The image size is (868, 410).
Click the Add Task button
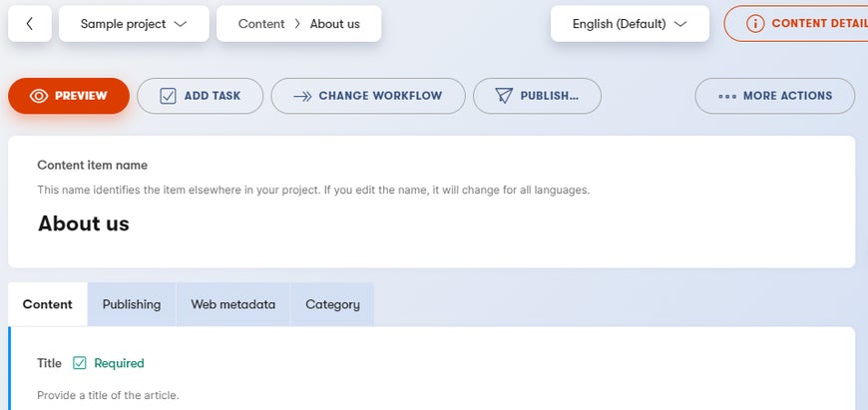(x=200, y=96)
